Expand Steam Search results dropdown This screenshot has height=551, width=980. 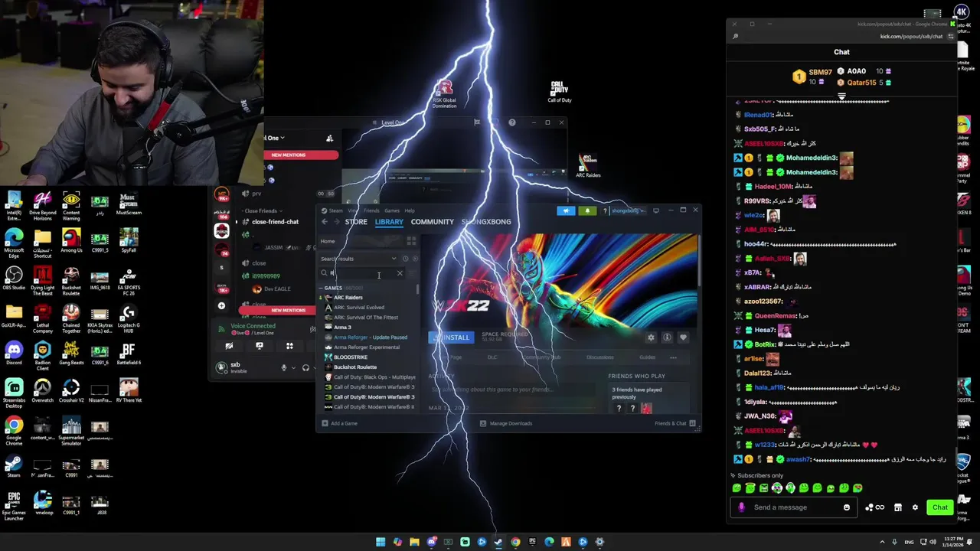(394, 259)
